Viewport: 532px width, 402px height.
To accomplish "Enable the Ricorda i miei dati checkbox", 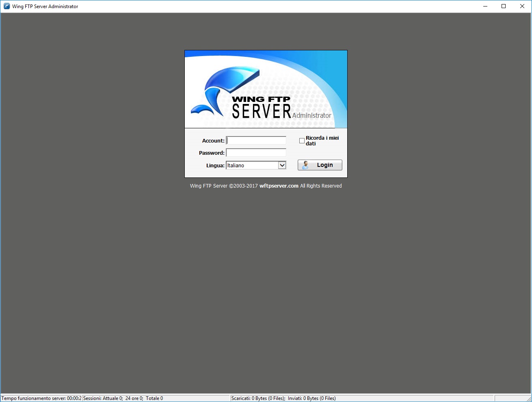I will coord(302,140).
